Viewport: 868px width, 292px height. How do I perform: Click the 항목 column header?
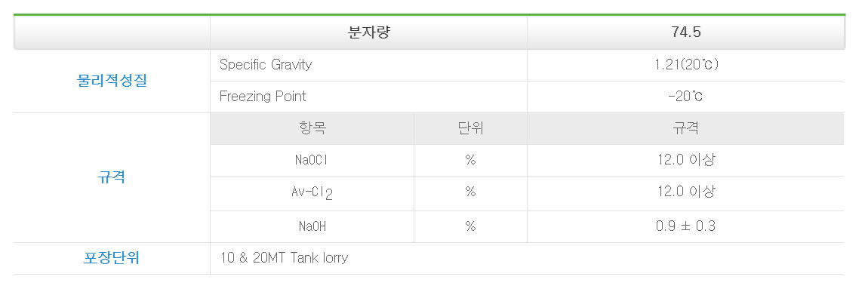point(312,129)
